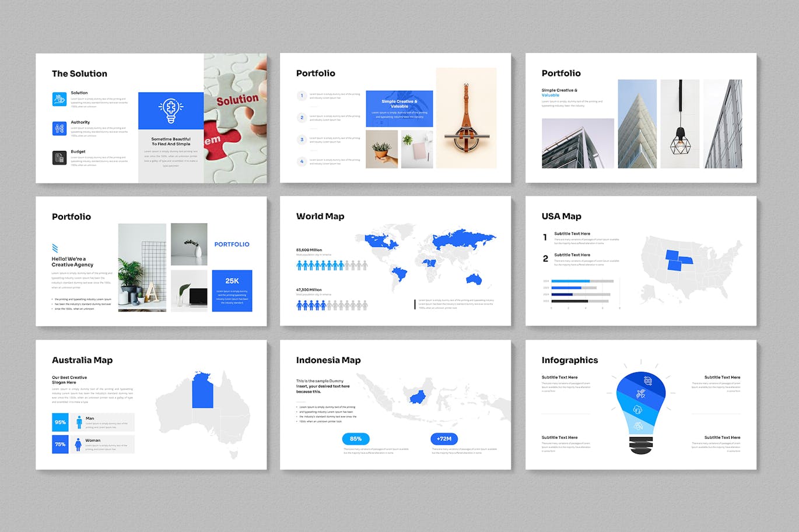Viewport: 799px width, 532px height.
Task: Select the Woman figure icon
Action: 79,445
